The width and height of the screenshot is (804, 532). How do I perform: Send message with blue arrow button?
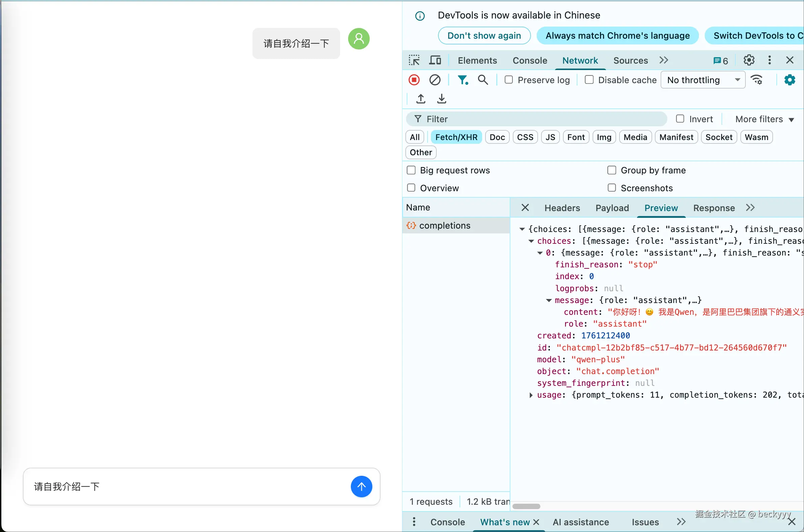coord(361,486)
